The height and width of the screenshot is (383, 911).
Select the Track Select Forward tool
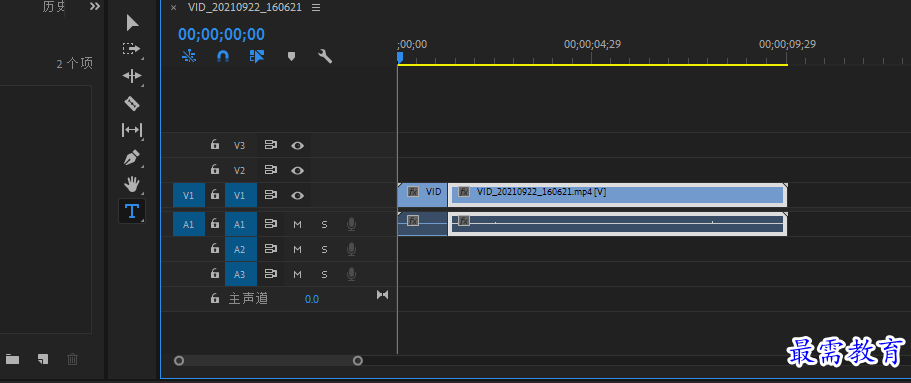click(131, 49)
